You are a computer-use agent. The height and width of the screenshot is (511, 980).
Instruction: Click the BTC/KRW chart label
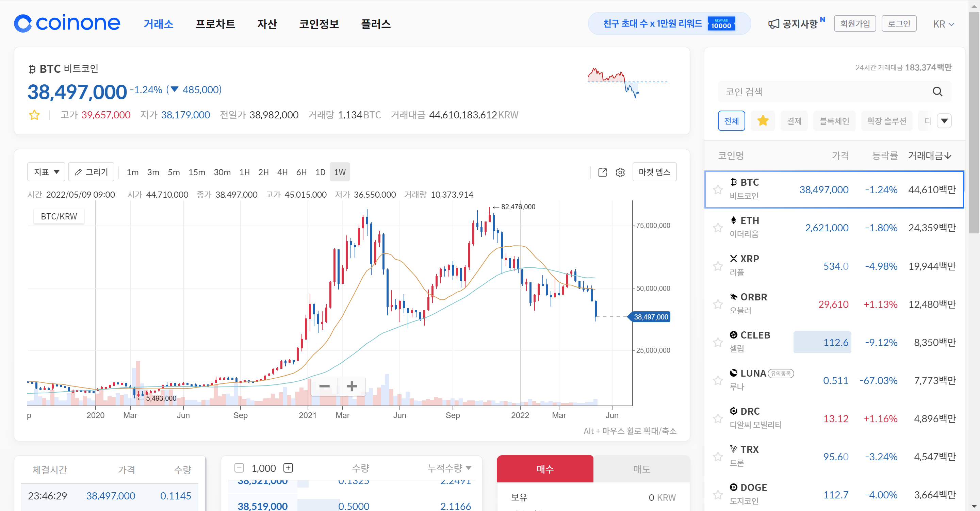tap(59, 216)
